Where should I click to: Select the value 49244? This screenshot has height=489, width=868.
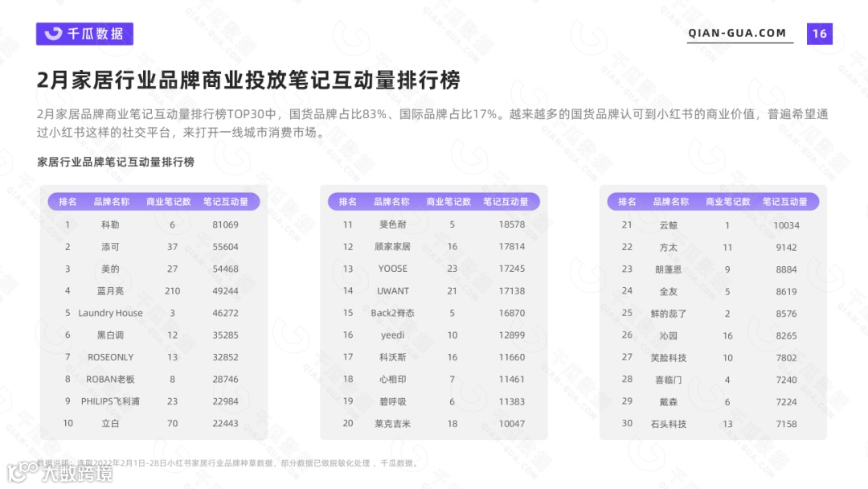[x=225, y=290]
